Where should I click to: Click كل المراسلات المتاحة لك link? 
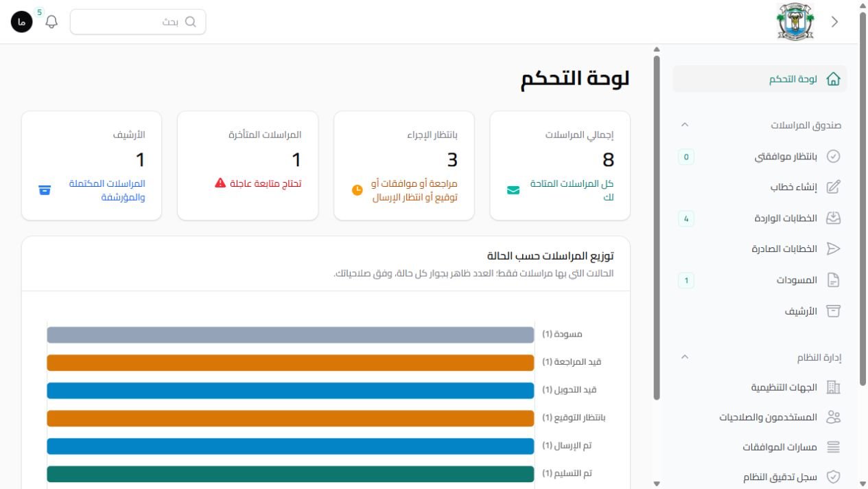572,190
